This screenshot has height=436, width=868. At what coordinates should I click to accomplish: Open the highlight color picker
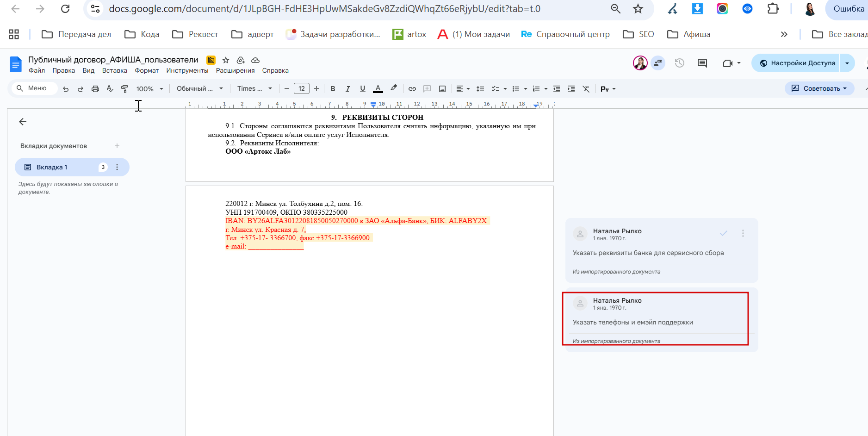[394, 88]
